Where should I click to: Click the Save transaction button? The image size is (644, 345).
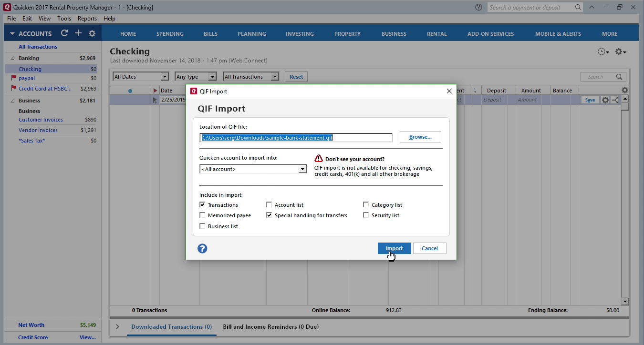[590, 100]
